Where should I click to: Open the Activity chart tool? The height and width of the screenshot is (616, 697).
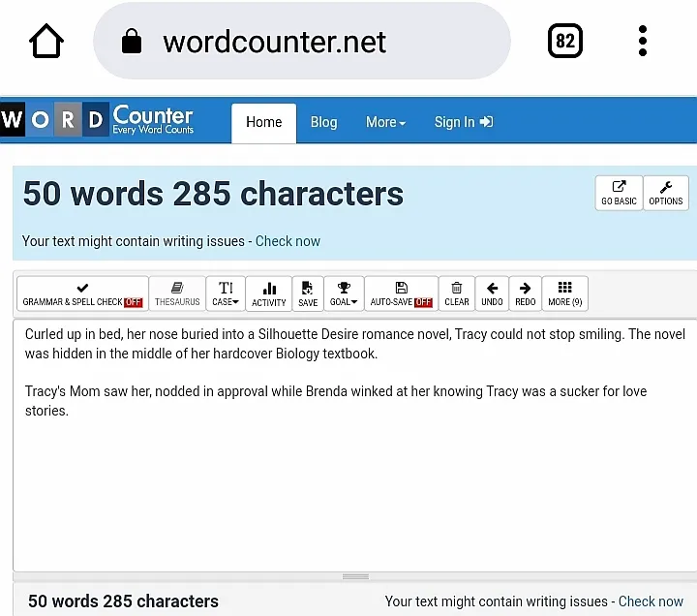coord(269,293)
